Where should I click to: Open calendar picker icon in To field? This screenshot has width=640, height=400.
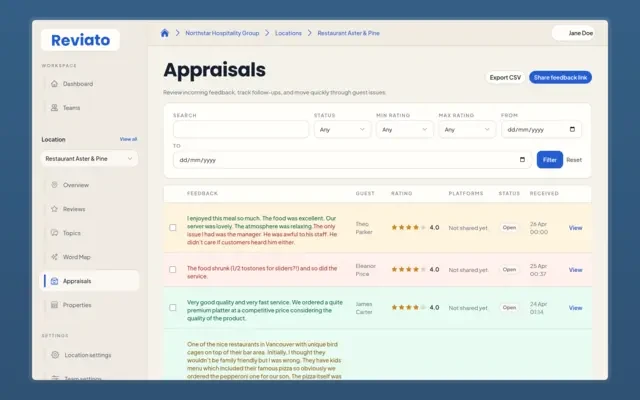[x=522, y=160]
